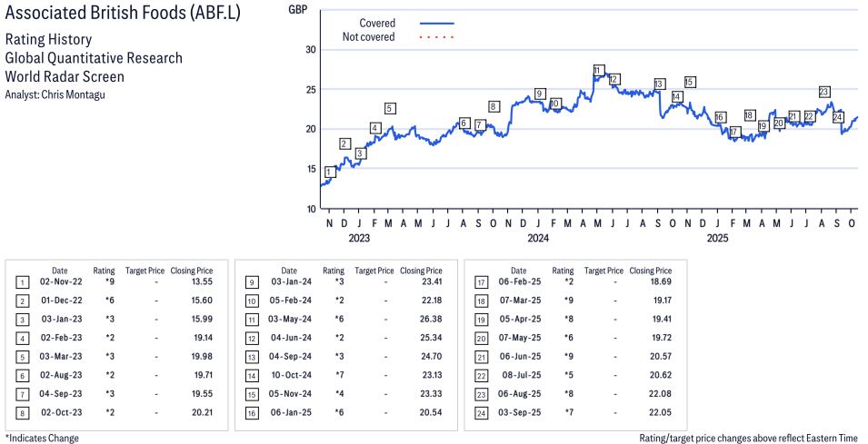Click the numbered box 24 in the table
The height and width of the screenshot is (444, 868).
click(x=481, y=412)
